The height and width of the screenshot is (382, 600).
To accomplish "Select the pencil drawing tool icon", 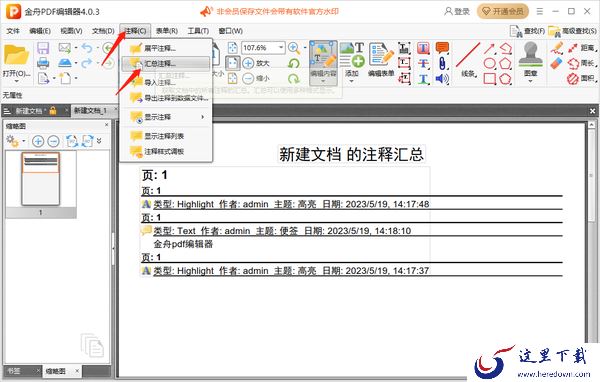I will point(557,48).
